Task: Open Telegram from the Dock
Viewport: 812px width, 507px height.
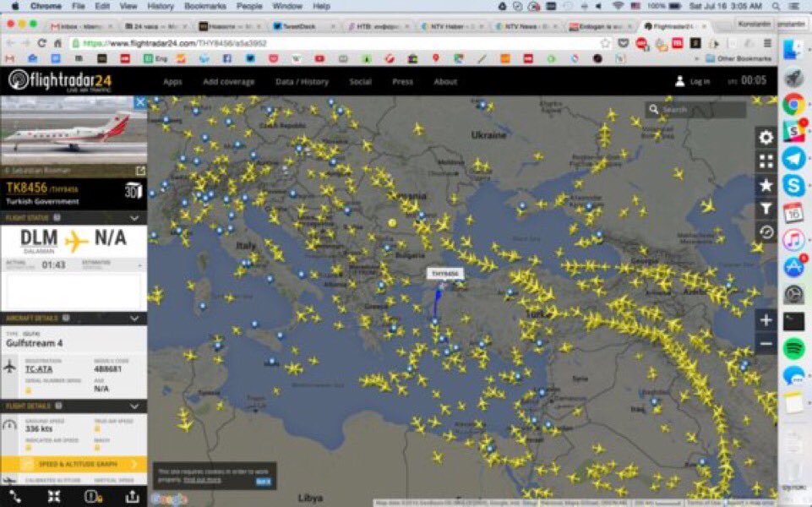Action: (793, 159)
